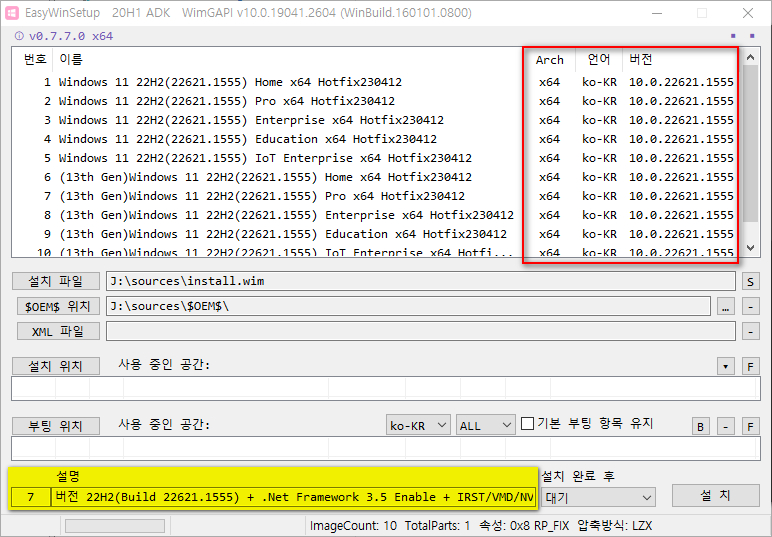Click TotalParts: 1 in status bar
This screenshot has width=772, height=537.
pos(437,526)
